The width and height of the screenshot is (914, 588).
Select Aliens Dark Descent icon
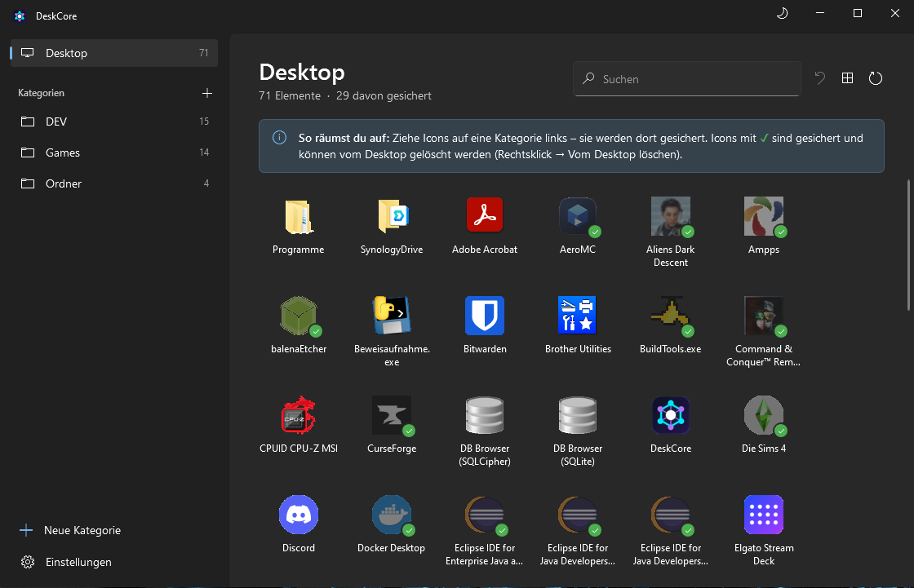pyautogui.click(x=670, y=217)
